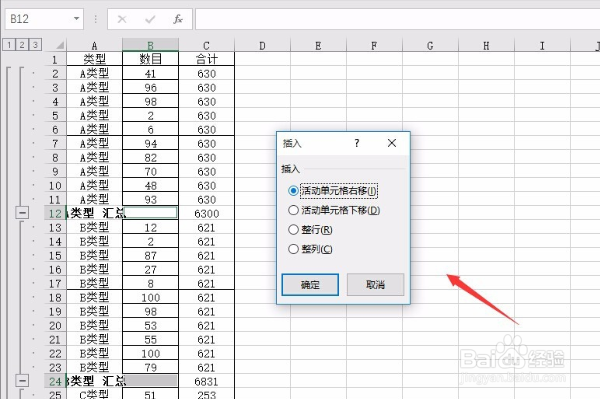Click the cell with total 6300
The height and width of the screenshot is (399, 600).
click(x=206, y=213)
